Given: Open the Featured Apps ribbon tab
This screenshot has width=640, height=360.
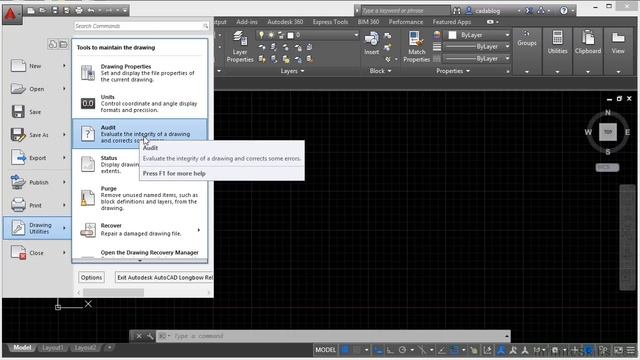Looking at the screenshot, I should (451, 22).
